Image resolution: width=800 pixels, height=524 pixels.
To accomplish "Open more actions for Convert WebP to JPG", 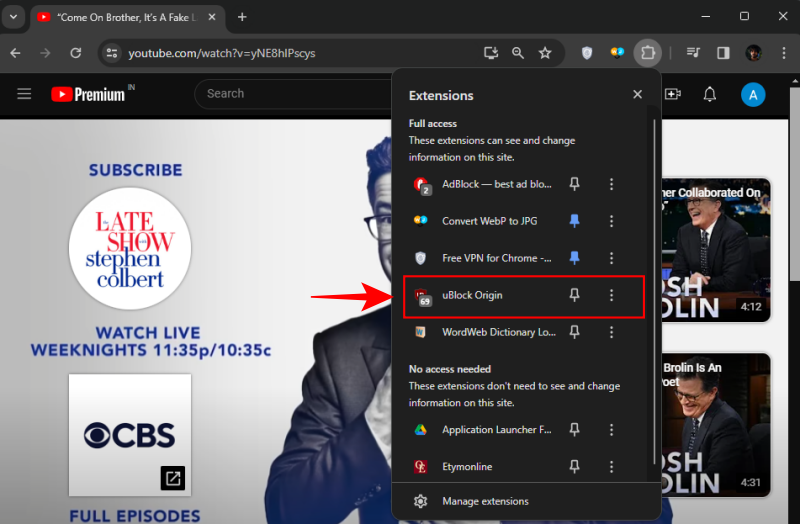I will pos(611,221).
